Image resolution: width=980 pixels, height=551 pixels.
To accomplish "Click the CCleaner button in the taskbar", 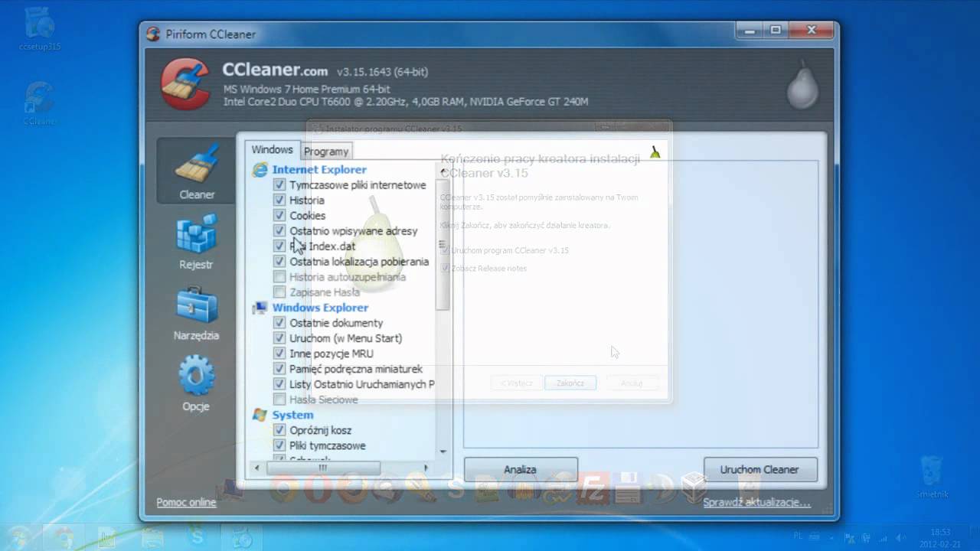I will click(x=242, y=536).
